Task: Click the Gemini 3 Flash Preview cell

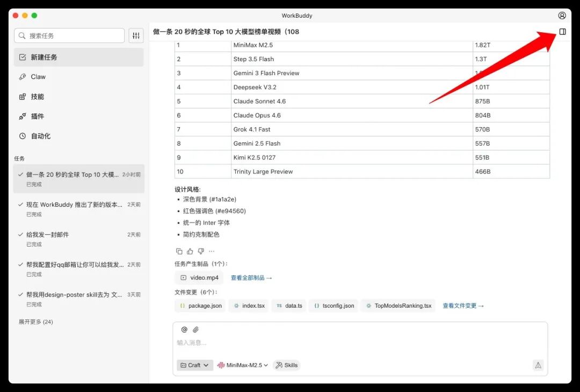Action: tap(352, 73)
